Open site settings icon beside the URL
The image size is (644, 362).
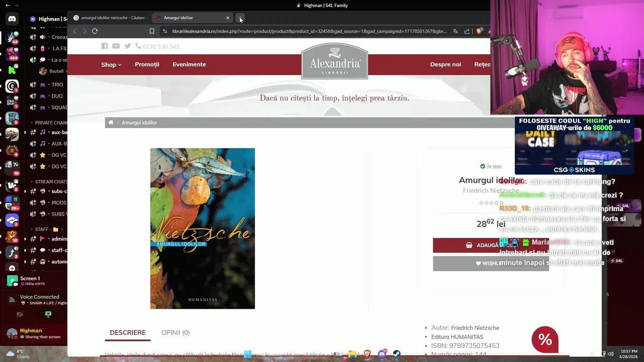[165, 31]
